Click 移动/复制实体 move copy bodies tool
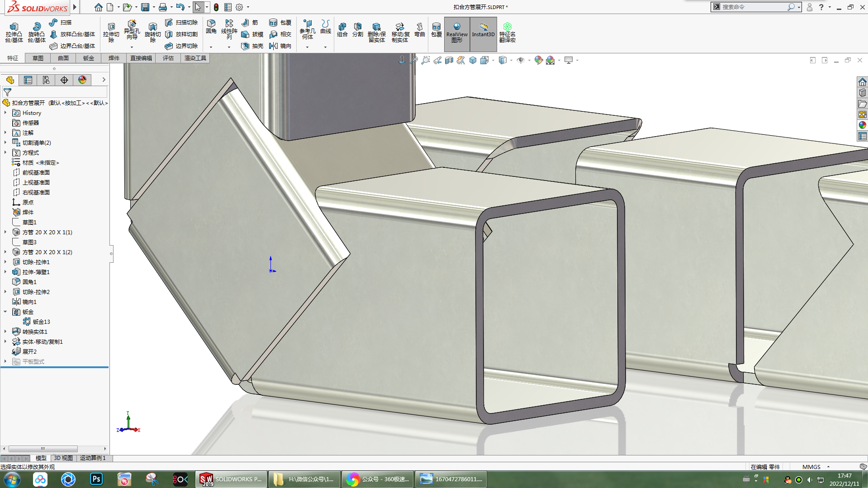The height and width of the screenshot is (488, 868). tap(400, 33)
